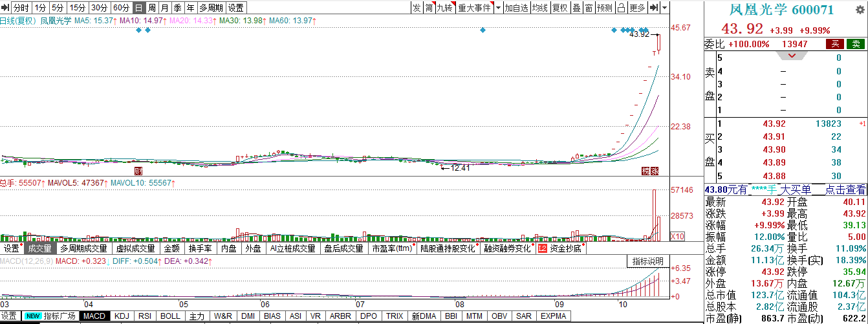This screenshot has height=324, width=868.
Task: Open period 设置 in top toolbar
Action: pos(236,8)
